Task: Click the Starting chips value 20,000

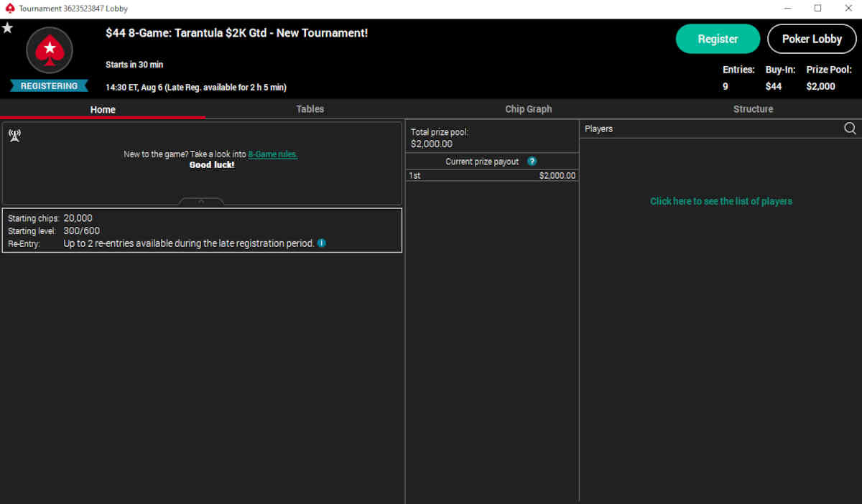Action: pyautogui.click(x=78, y=218)
